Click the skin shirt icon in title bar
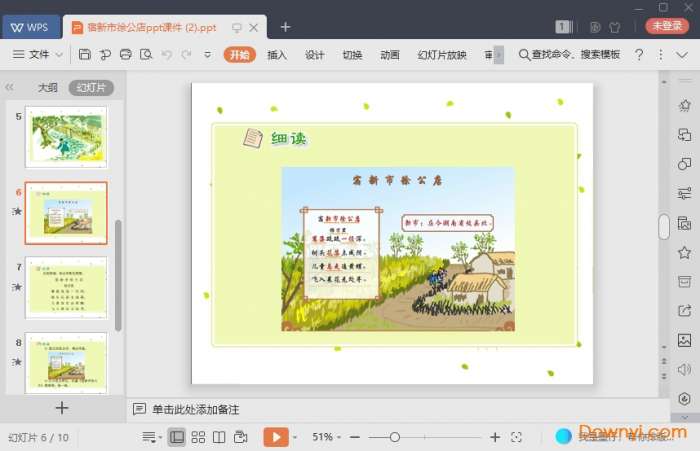This screenshot has width=700, height=451. (x=615, y=27)
